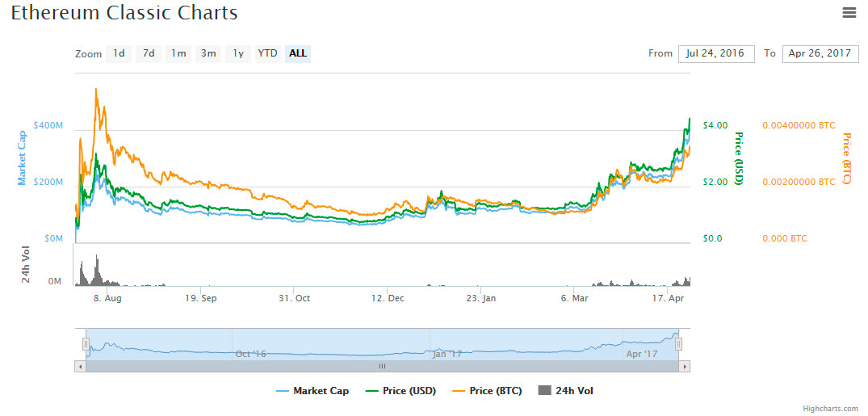Set zoom range to 1m

[x=178, y=54]
